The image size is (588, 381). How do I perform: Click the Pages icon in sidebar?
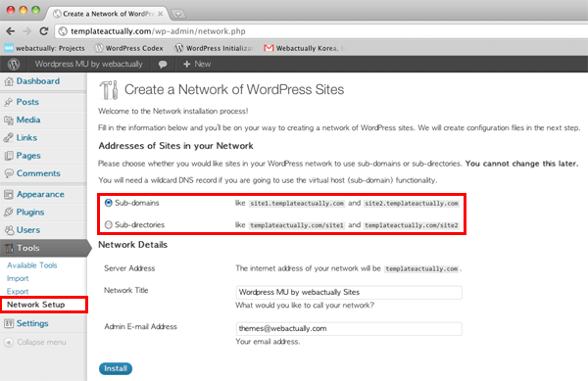click(x=9, y=156)
